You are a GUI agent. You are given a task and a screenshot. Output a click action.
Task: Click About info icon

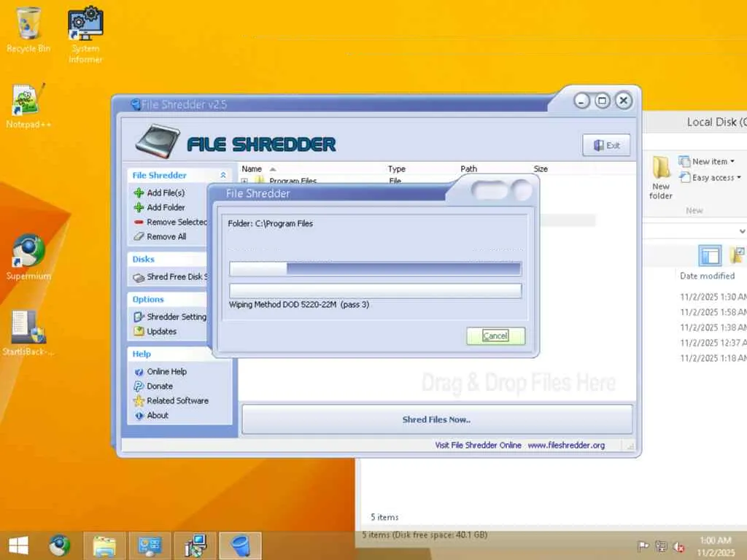[139, 416]
